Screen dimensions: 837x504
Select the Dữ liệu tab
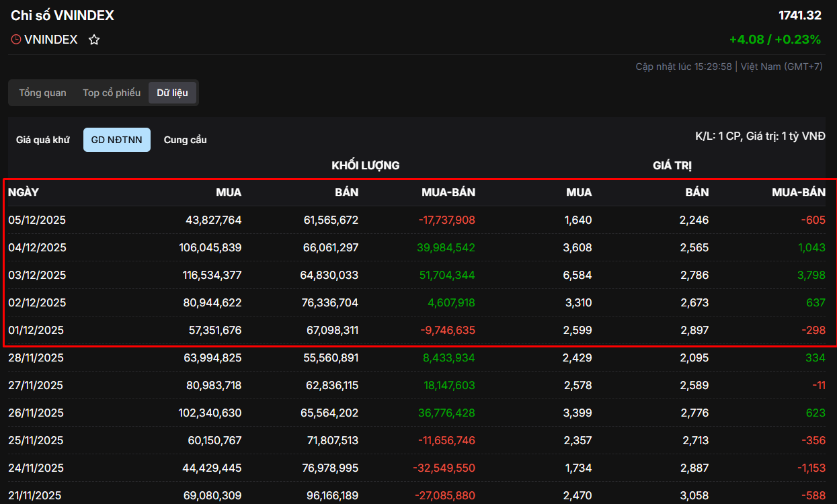[172, 93]
